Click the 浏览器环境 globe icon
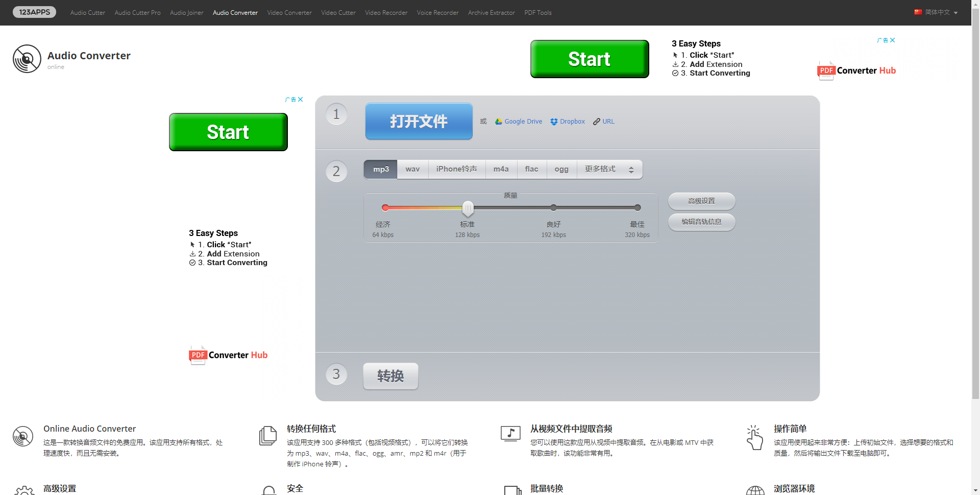This screenshot has width=980, height=495. pos(755,490)
